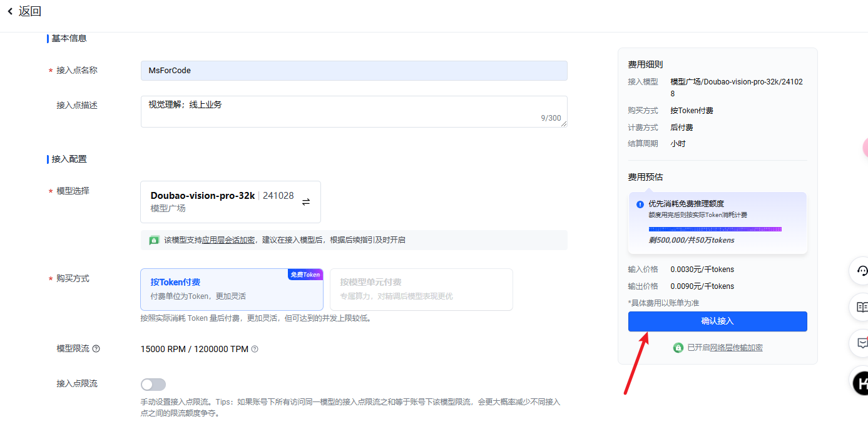The height and width of the screenshot is (429, 868).
Task: Open the Doubao-vision-pro-32k model selector
Action: coord(230,202)
